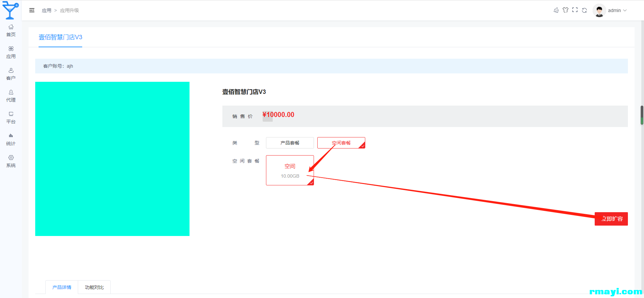
Task: Click the cyan product image
Action: (112, 159)
